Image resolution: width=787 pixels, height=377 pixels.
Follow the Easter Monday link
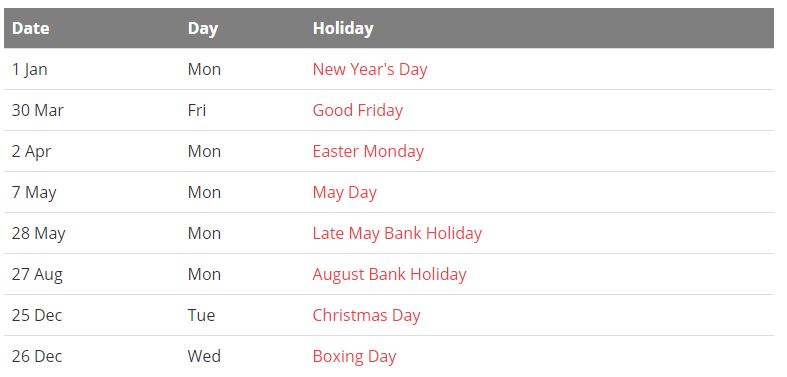point(368,151)
